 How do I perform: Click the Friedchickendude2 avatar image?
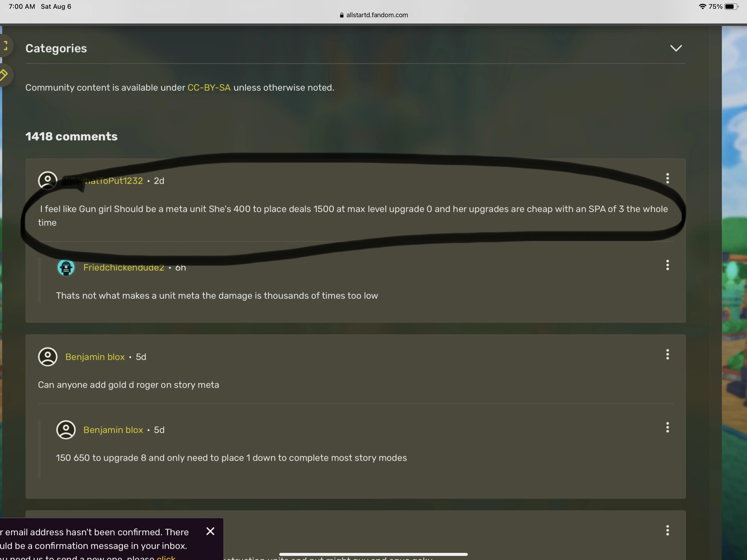[x=66, y=267]
